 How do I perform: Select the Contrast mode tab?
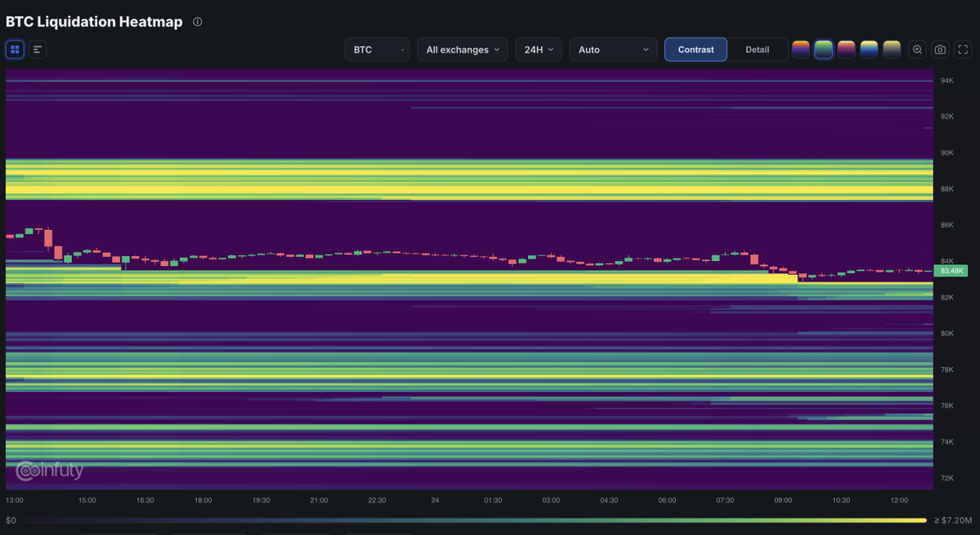point(696,49)
